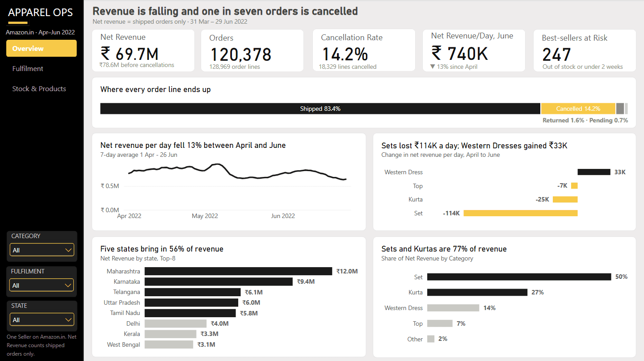Select the Best-sellers at Risk card
This screenshot has width=644, height=361.
585,50
